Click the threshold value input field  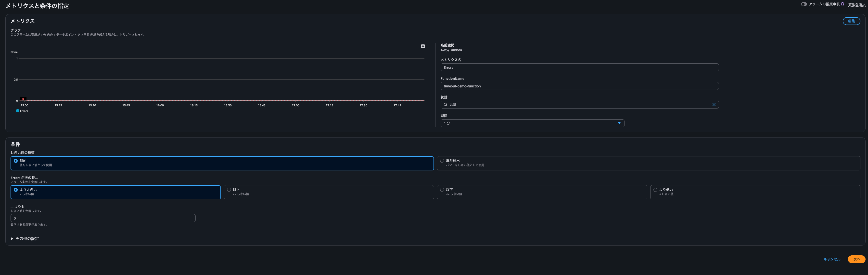coord(103,218)
